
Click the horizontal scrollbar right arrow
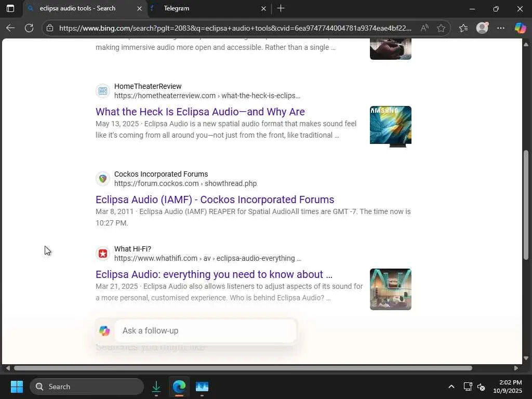516,368
